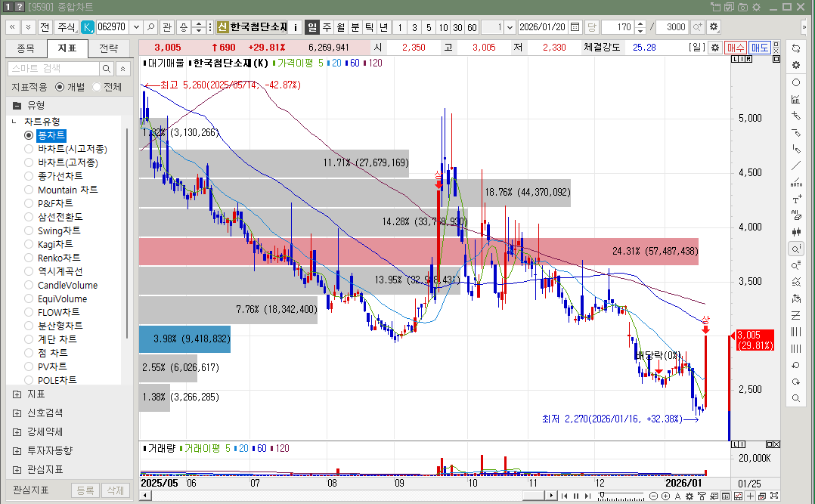This screenshot has height=504, width=815.
Task: Click the candle count field showing 170
Action: click(618, 27)
